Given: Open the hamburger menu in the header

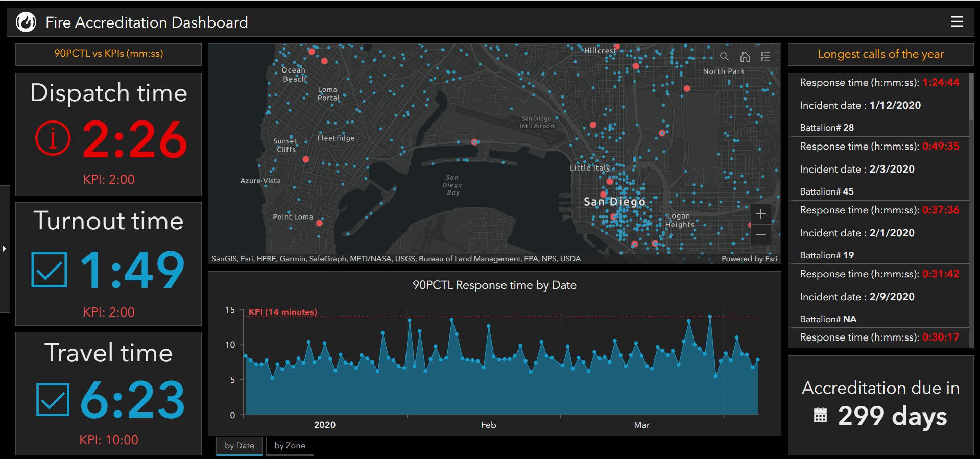Looking at the screenshot, I should click(x=957, y=22).
